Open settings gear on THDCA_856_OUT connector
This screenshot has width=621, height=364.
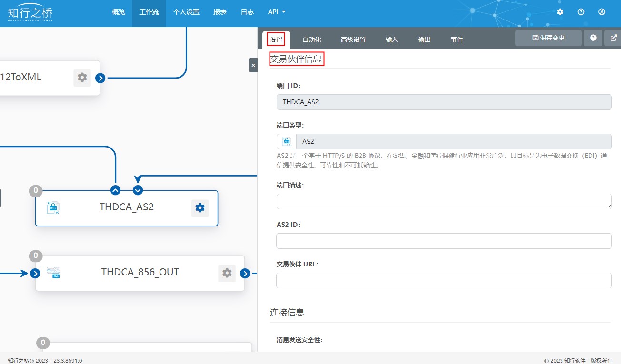pos(227,273)
